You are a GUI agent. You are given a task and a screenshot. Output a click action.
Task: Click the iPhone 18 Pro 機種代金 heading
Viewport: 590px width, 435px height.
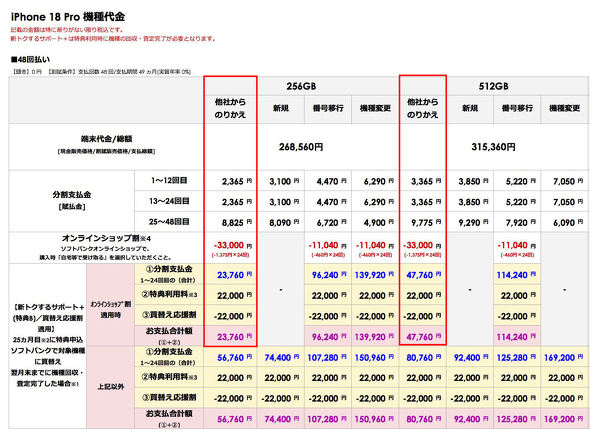(68, 17)
